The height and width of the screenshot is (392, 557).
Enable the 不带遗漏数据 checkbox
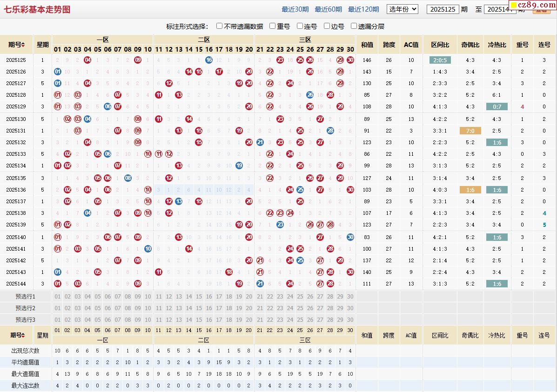pos(219,27)
